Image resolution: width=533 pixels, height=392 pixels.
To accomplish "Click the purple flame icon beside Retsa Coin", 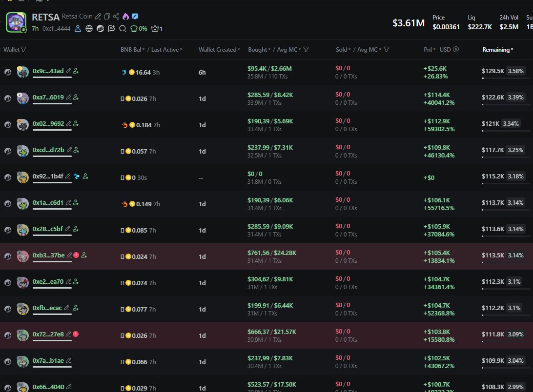I will [125, 16].
